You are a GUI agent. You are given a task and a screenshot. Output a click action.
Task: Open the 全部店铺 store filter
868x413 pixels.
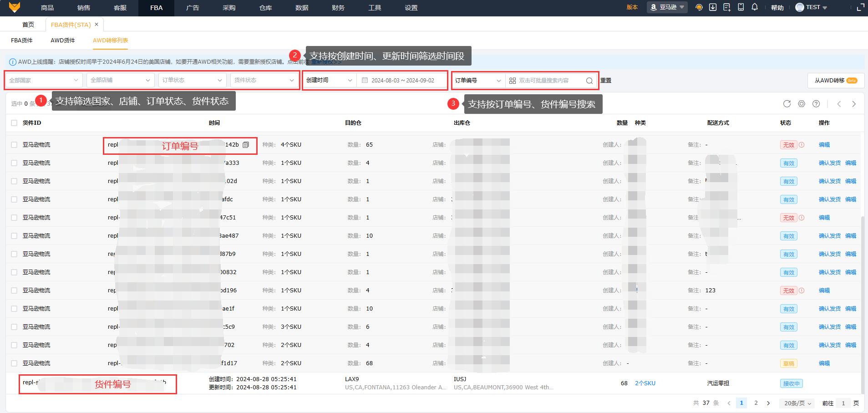[121, 80]
